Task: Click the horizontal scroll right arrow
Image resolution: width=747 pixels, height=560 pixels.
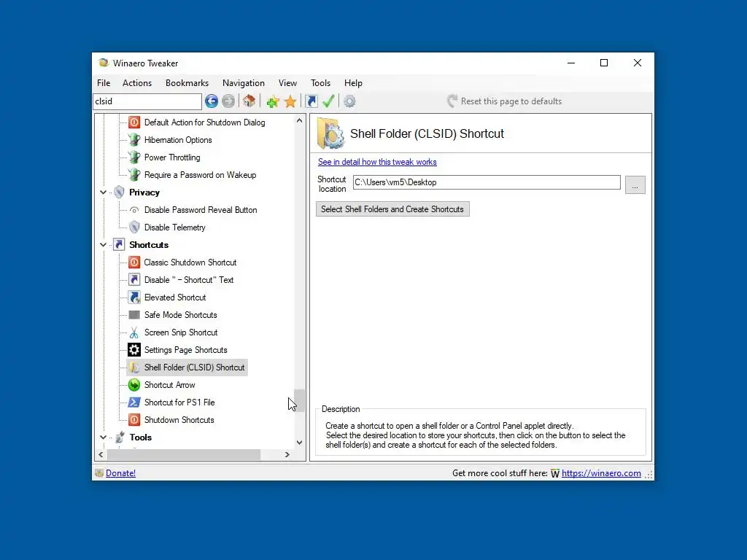Action: pyautogui.click(x=287, y=455)
